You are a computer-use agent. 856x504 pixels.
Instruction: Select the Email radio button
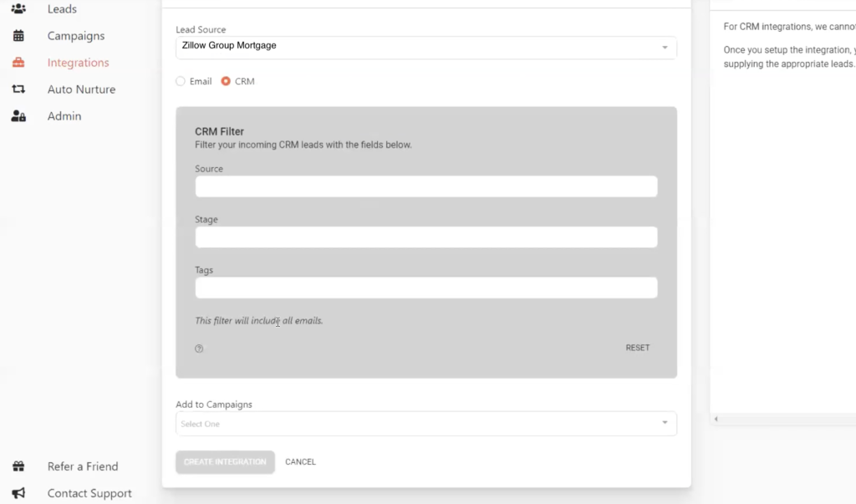click(x=181, y=81)
